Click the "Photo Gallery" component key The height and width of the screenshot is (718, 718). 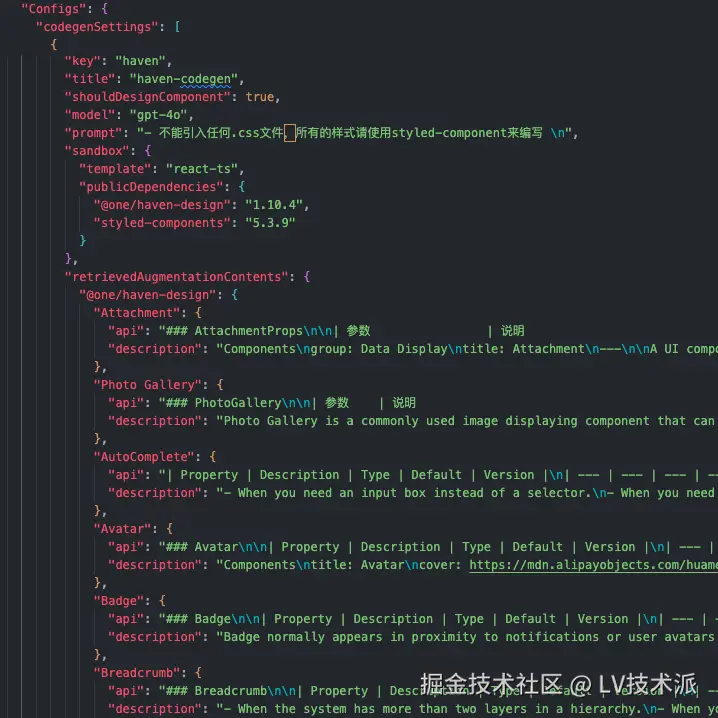(147, 385)
